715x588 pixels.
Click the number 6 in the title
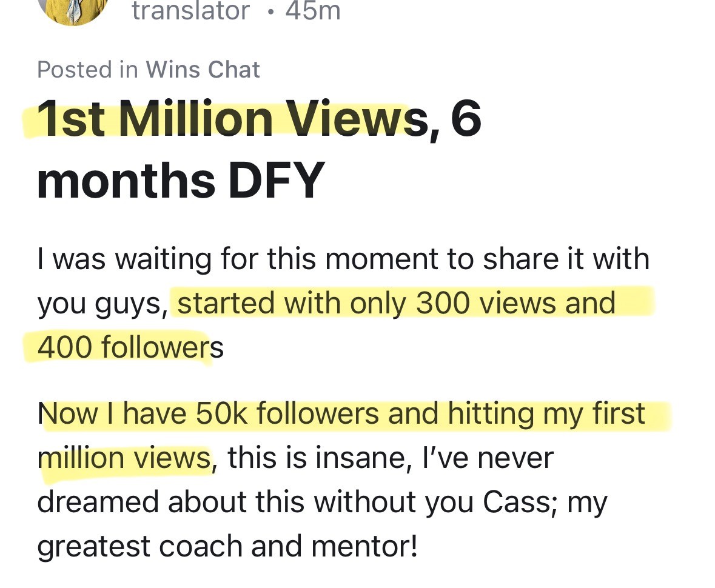click(x=466, y=119)
